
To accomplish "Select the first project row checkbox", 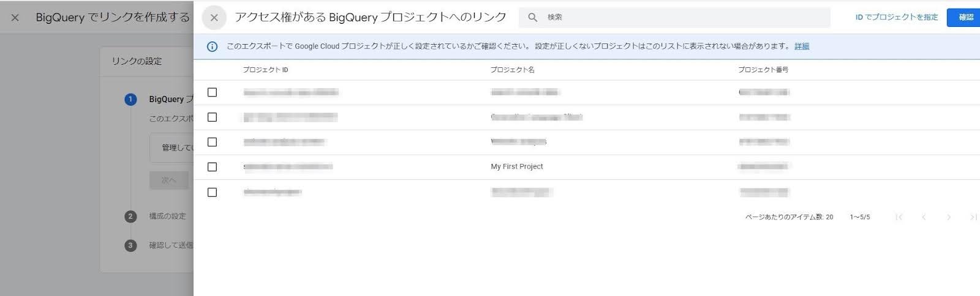I will click(x=212, y=92).
